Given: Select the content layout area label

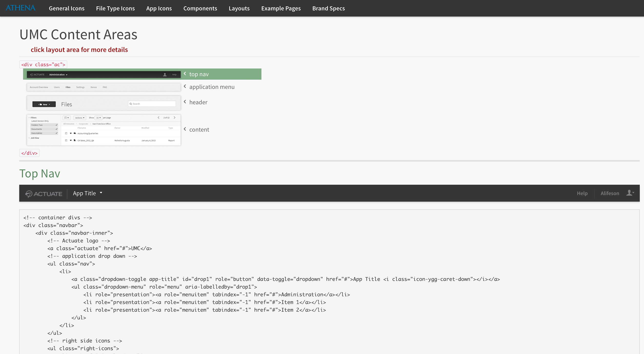Looking at the screenshot, I should point(199,130).
